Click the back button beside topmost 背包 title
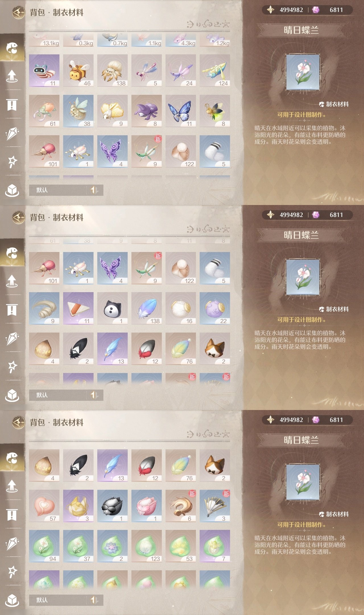Image resolution: width=364 pixels, height=615 pixels. 18,13
